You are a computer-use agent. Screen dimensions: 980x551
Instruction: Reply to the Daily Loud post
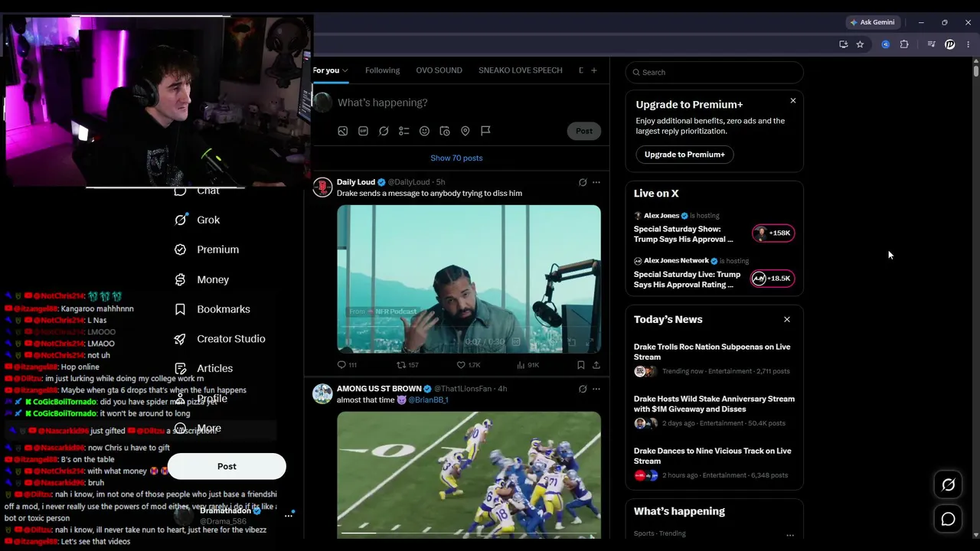tap(347, 365)
